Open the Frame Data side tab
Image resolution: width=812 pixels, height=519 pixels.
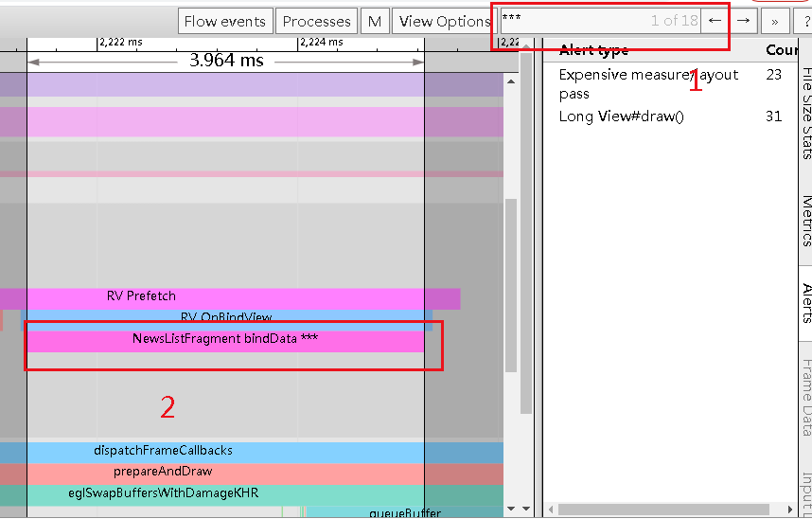805,397
